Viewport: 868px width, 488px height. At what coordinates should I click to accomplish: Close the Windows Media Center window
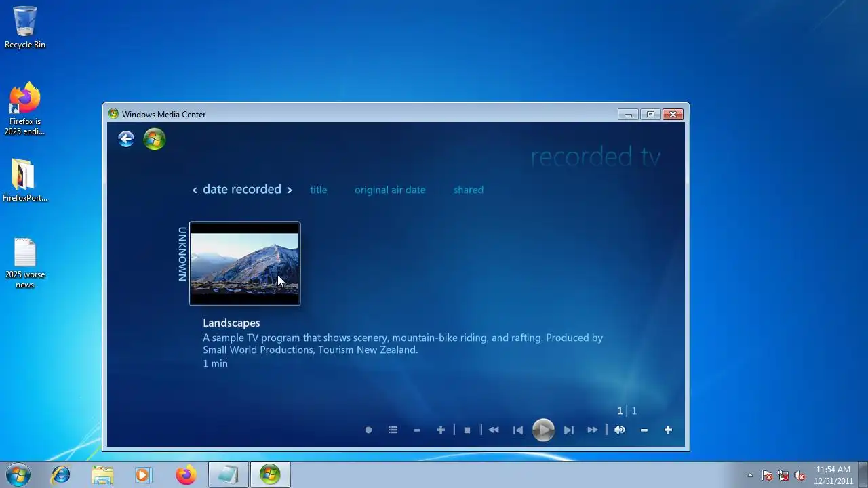coord(673,114)
